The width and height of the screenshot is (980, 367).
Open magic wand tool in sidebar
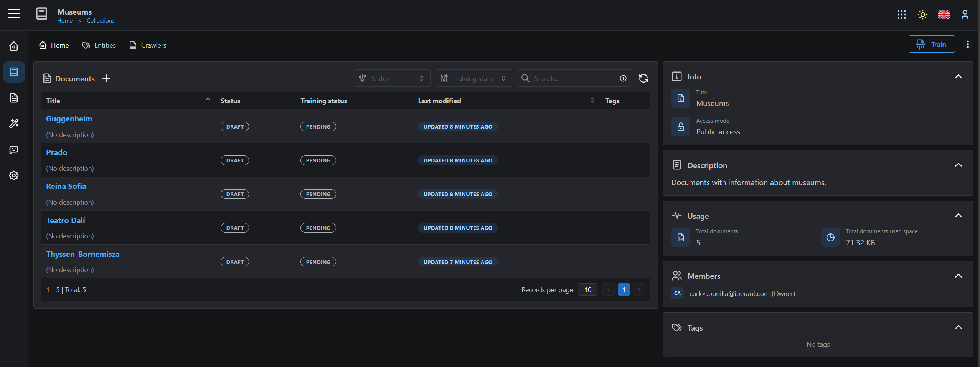coord(14,123)
